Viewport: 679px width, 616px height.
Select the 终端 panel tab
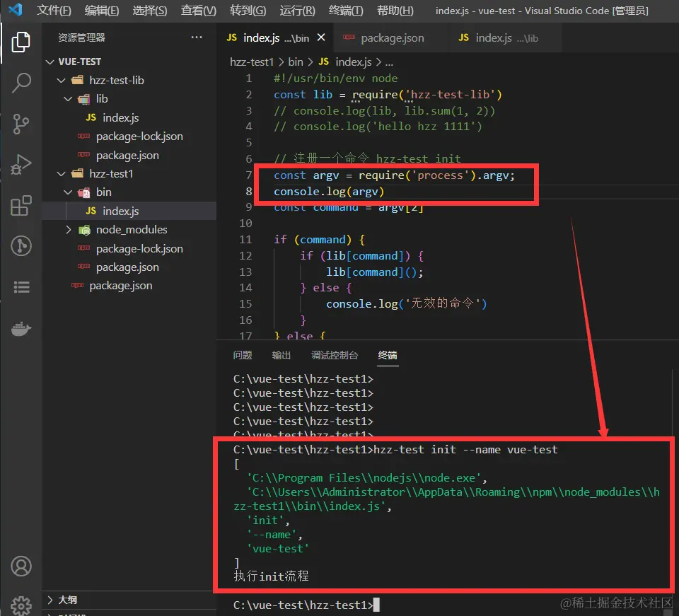tap(388, 355)
